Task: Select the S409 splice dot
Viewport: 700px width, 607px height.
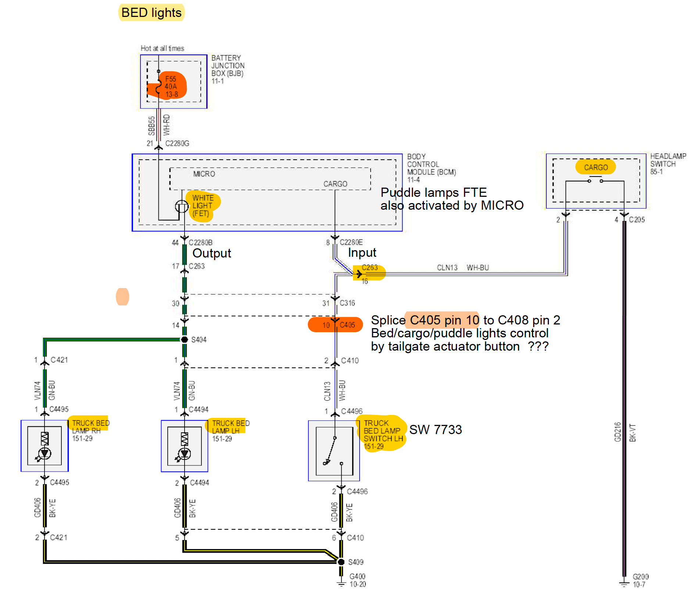Action: pos(341,562)
